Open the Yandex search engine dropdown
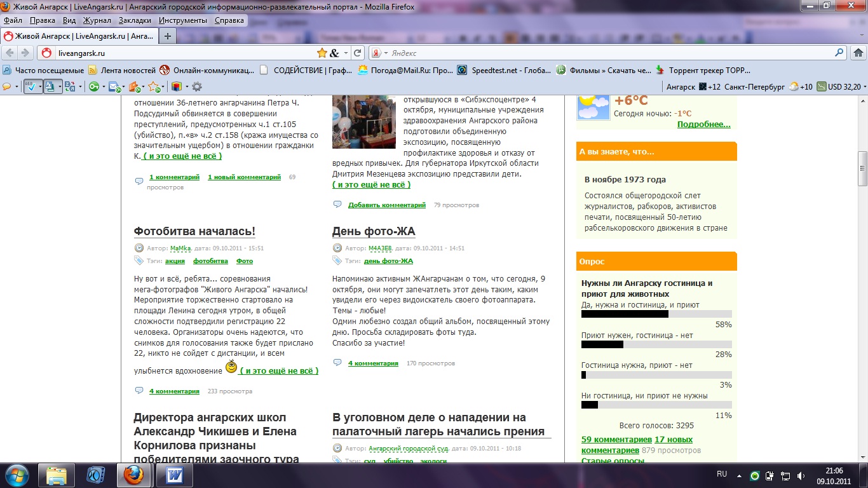 pos(379,53)
